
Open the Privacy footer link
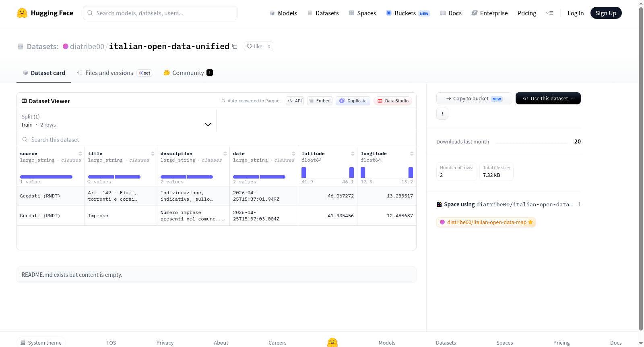tap(165, 343)
